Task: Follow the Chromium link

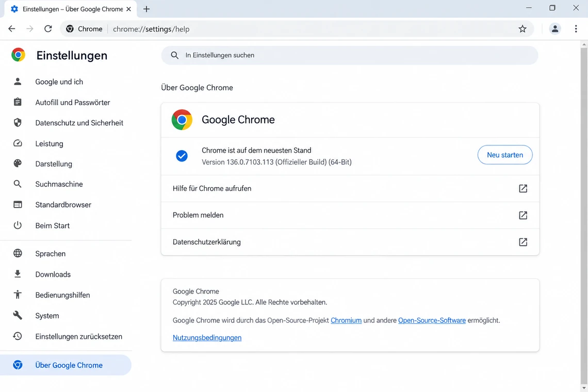Action: (346, 320)
